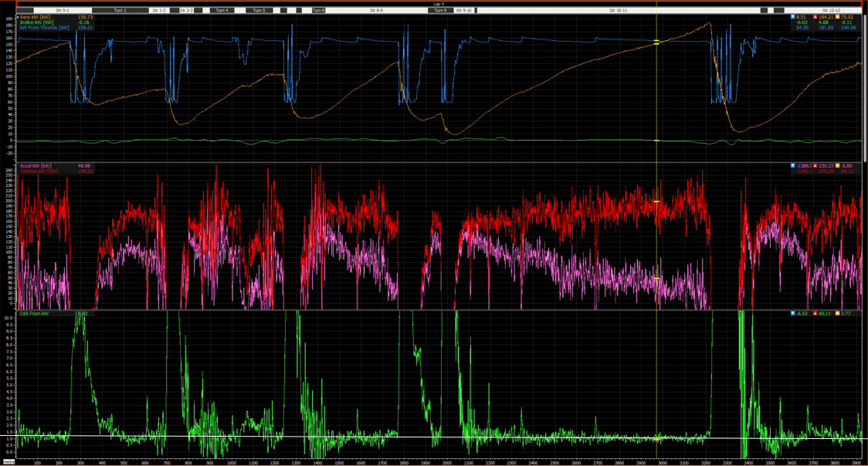The width and height of the screenshot is (868, 466).
Task: Click the Turn 4 section segment
Action: pos(222,11)
